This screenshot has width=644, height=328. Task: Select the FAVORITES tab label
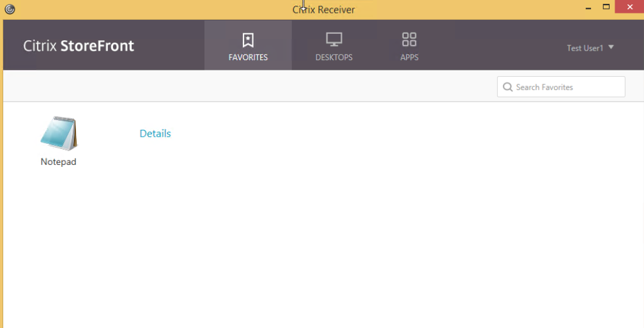248,58
